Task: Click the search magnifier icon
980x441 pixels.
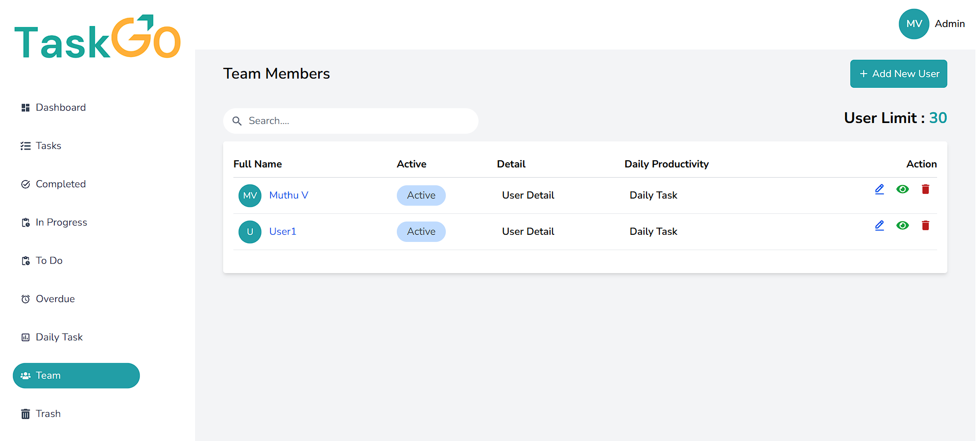Action: click(x=237, y=121)
